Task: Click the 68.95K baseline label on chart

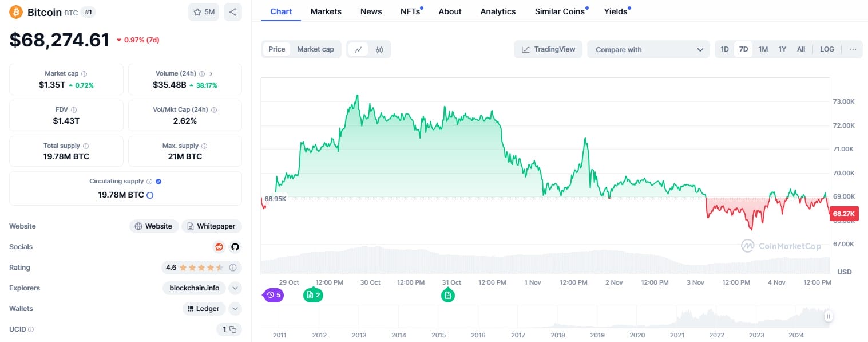Action: click(275, 198)
